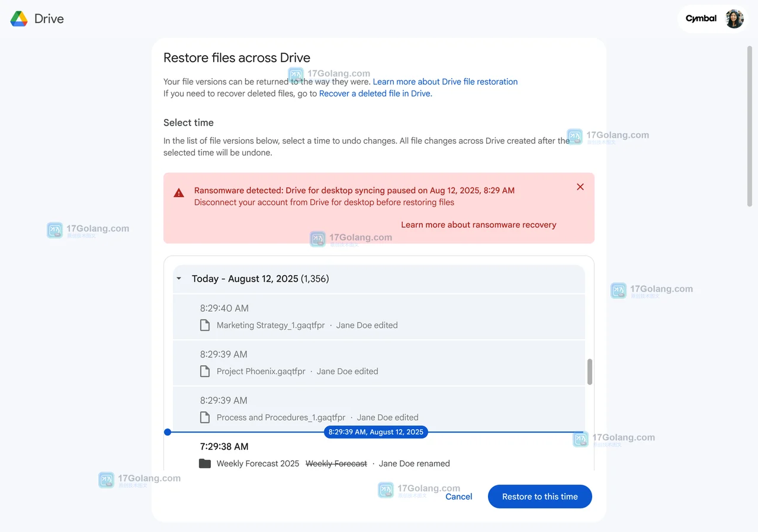This screenshot has height=532, width=758.
Task: Click Project Phoenix.gaqtfpr file name
Action: coord(261,371)
